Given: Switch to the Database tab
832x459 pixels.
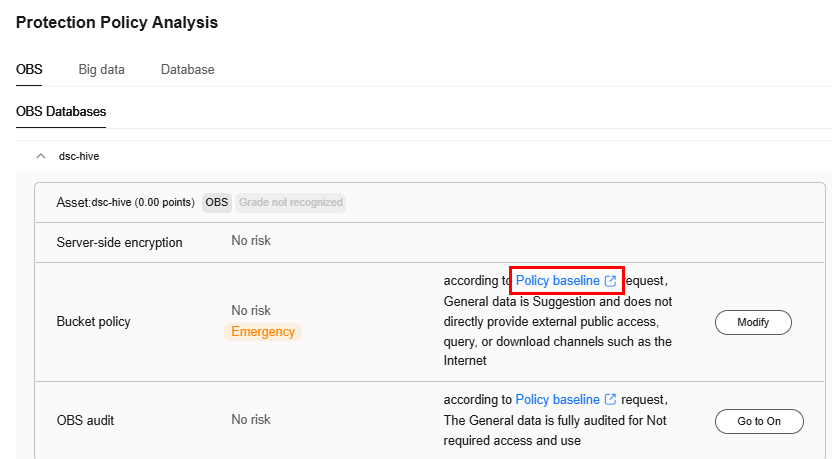Looking at the screenshot, I should point(188,70).
